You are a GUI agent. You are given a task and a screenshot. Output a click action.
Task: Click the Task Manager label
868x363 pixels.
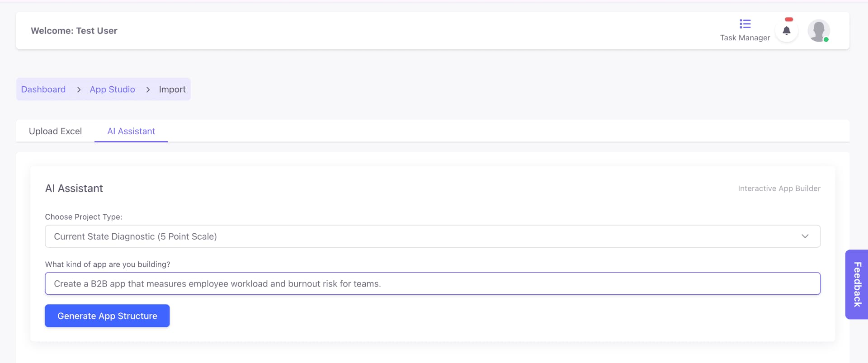[745, 38]
